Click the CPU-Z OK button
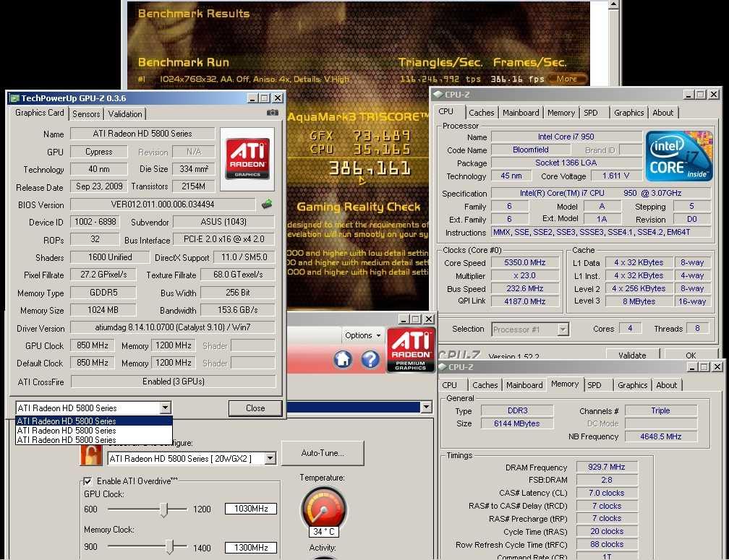Image resolution: width=729 pixels, height=560 pixels. (691, 356)
